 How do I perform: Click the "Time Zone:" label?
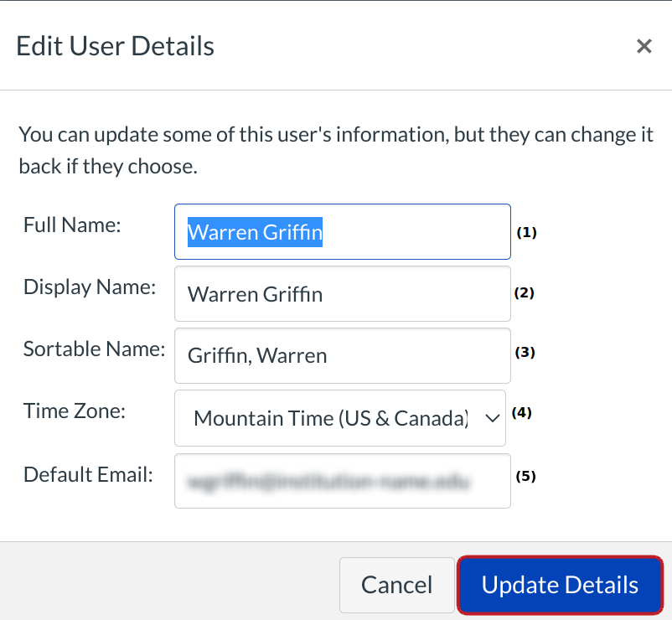coord(75,412)
